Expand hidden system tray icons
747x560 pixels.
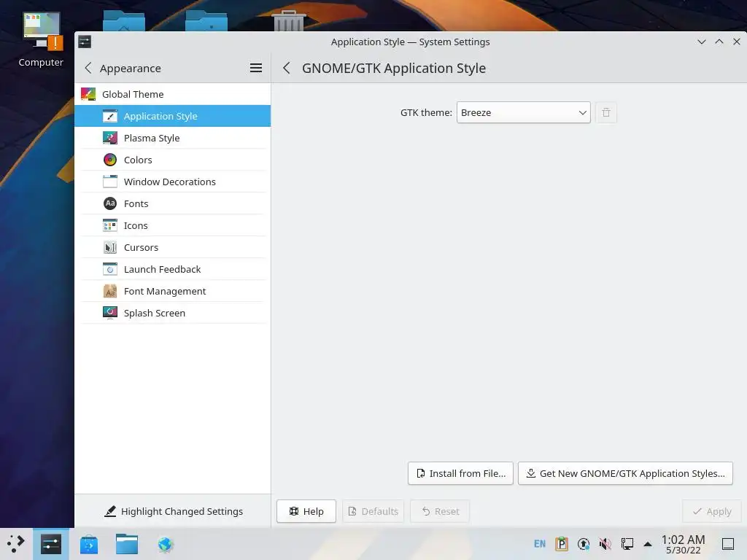[648, 544]
